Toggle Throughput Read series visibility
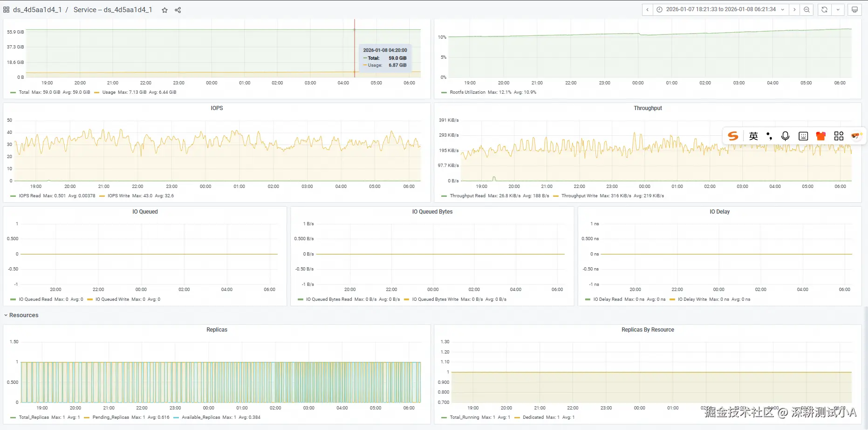Screen dimensions: 868x430 [467, 196]
